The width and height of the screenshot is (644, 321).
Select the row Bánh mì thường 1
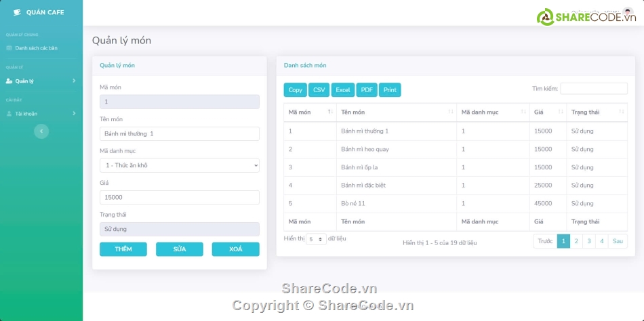point(456,131)
